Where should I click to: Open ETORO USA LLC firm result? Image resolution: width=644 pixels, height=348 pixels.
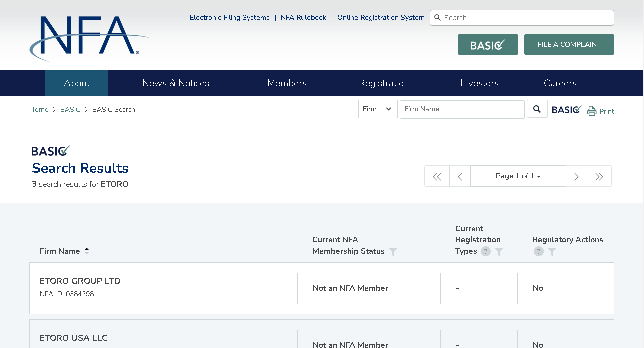74,338
